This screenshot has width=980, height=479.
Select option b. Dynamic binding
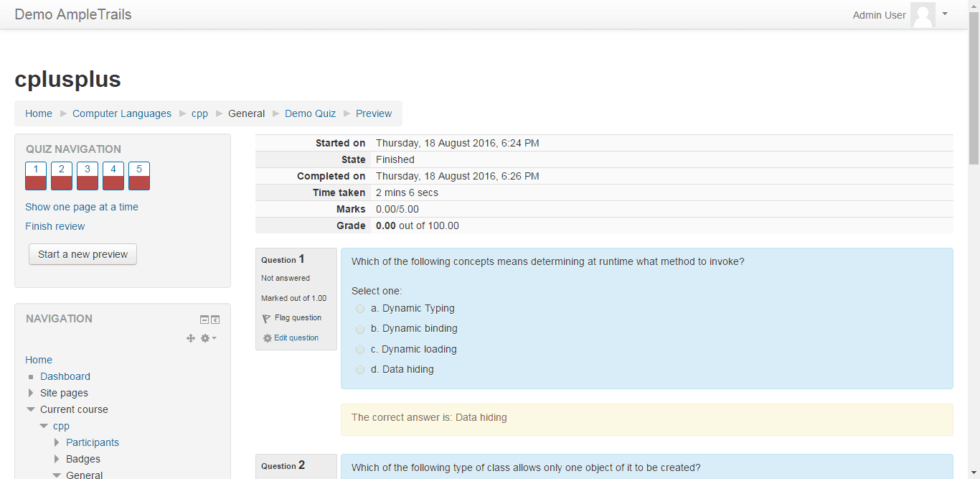(x=360, y=329)
